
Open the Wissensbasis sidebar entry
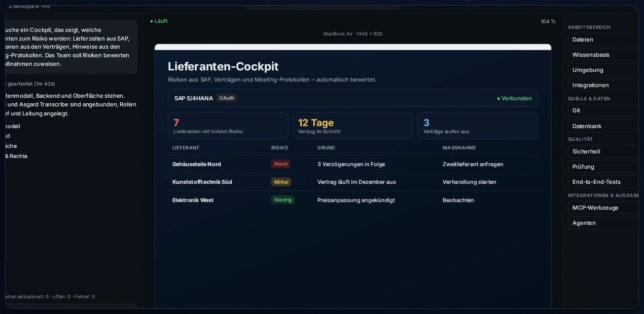[x=603, y=55]
